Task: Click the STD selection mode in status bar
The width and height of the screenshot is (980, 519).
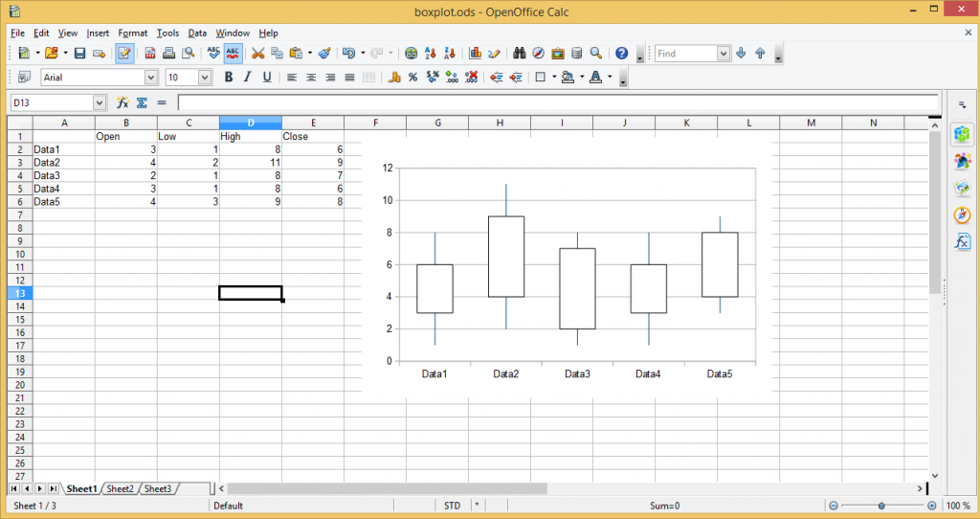Action: pyautogui.click(x=452, y=506)
